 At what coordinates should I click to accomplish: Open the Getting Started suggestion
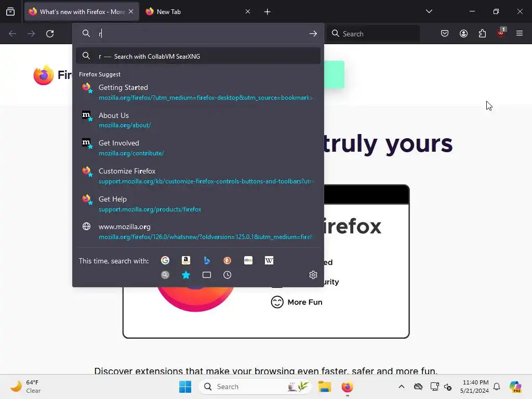click(x=198, y=92)
